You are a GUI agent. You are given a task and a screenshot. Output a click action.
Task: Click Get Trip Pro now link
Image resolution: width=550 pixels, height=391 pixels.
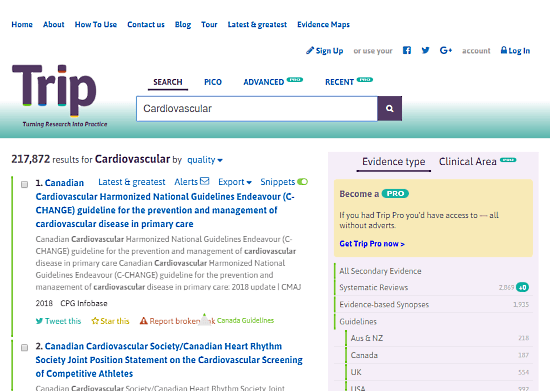pyautogui.click(x=372, y=244)
